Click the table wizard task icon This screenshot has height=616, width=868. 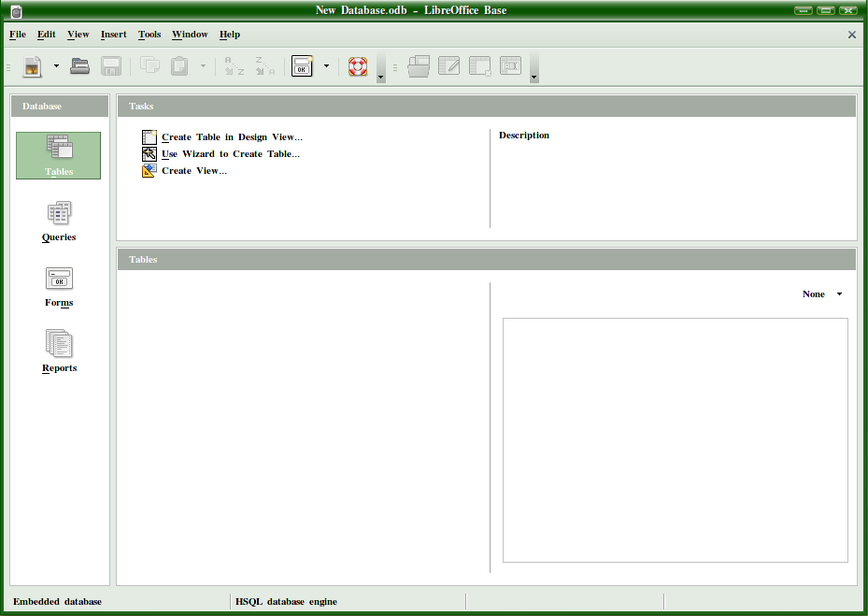point(149,153)
